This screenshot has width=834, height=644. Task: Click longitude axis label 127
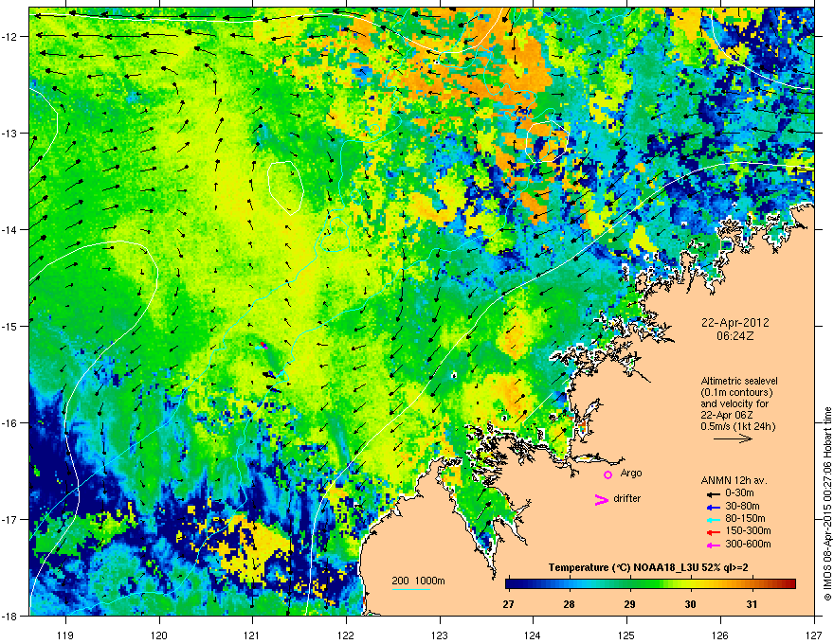[x=814, y=635]
